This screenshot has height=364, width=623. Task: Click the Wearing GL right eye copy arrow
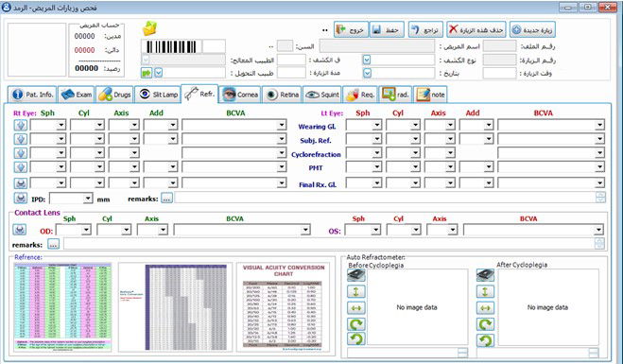click(20, 125)
